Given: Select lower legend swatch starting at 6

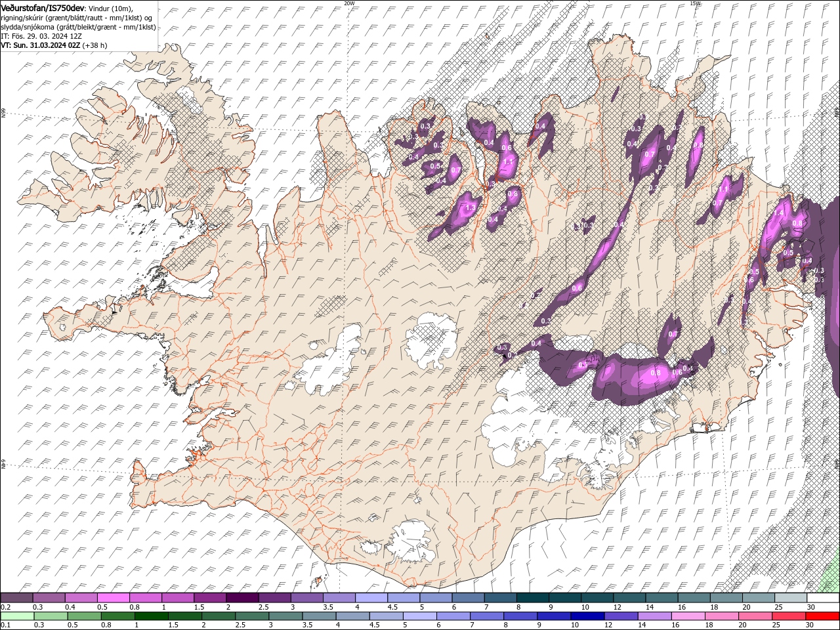Looking at the screenshot, I should [453, 616].
